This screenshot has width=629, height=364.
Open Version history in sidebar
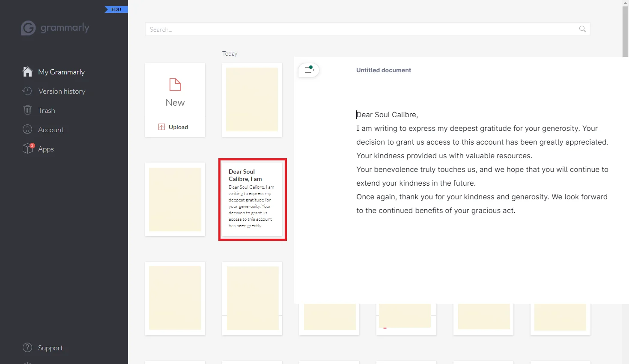pos(62,91)
